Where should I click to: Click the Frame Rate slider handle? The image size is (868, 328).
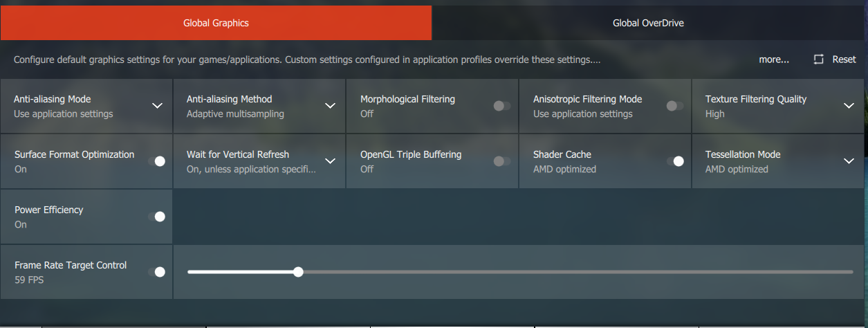[298, 272]
